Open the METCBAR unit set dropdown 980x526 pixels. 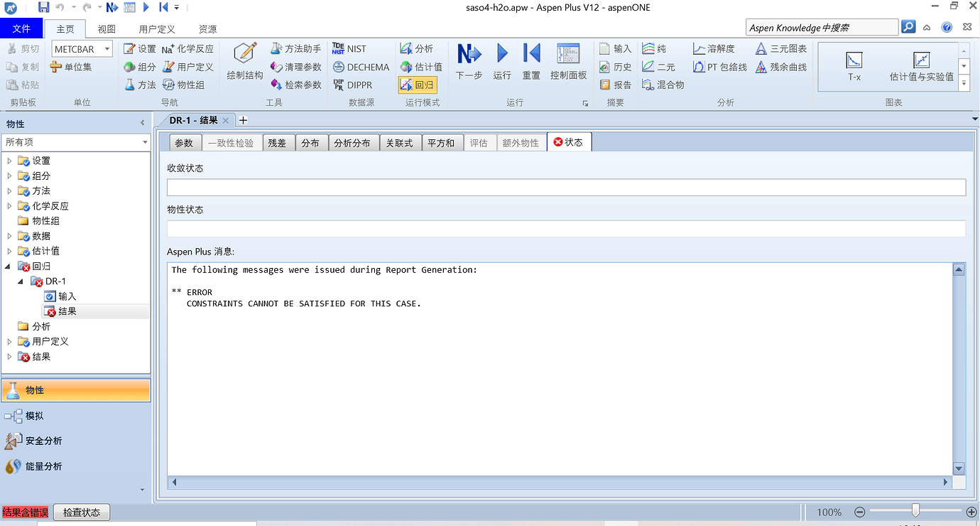(107, 49)
